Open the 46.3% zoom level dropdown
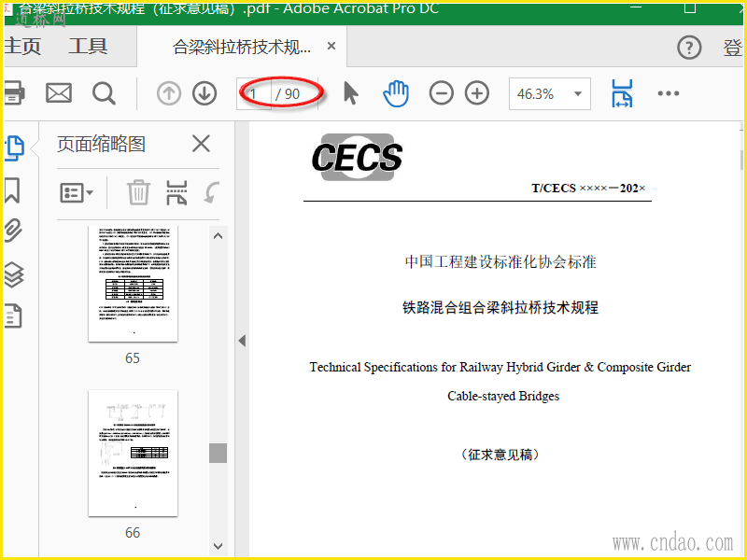The height and width of the screenshot is (560, 747). point(550,94)
